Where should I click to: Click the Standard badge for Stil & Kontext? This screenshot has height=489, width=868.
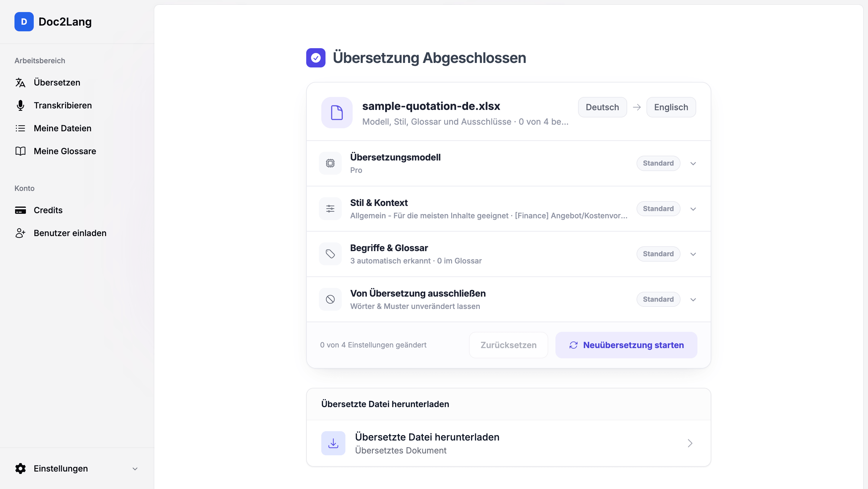tap(658, 209)
